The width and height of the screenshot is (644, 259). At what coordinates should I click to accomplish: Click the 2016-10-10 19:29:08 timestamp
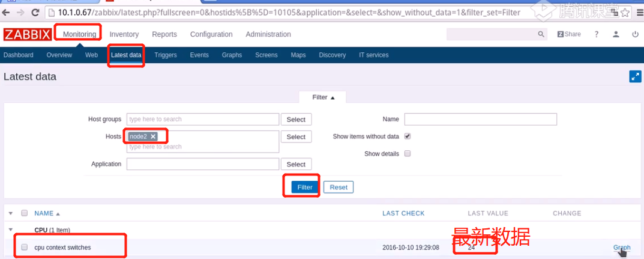pos(411,248)
